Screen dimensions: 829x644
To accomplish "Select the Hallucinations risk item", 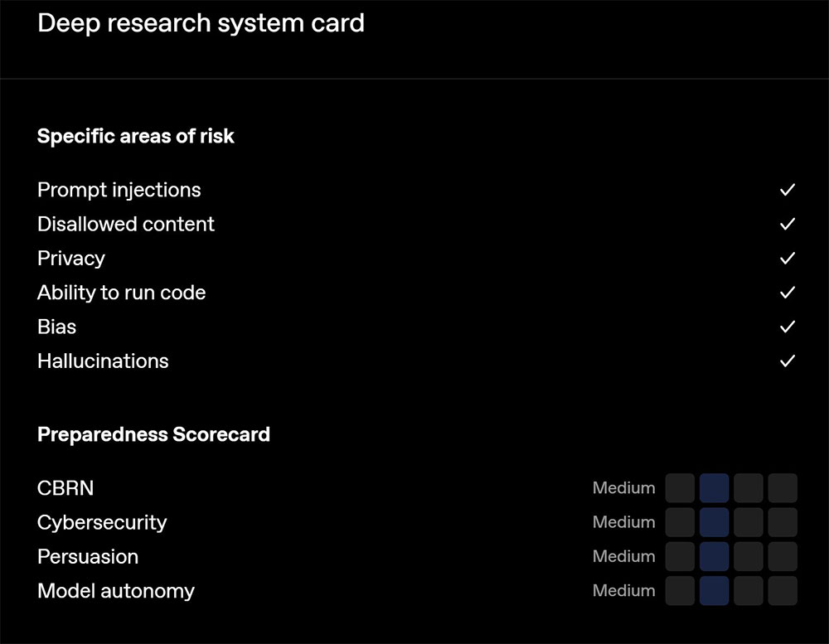I will 103,361.
